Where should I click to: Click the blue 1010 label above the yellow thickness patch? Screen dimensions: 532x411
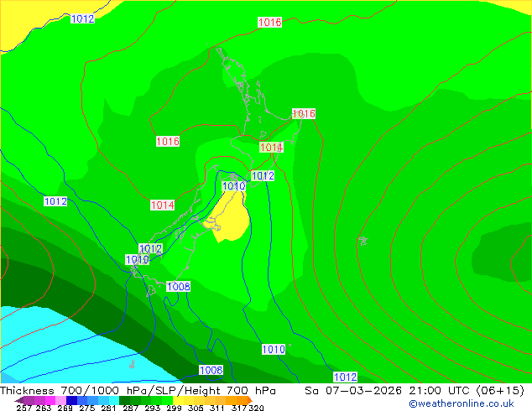tap(234, 186)
